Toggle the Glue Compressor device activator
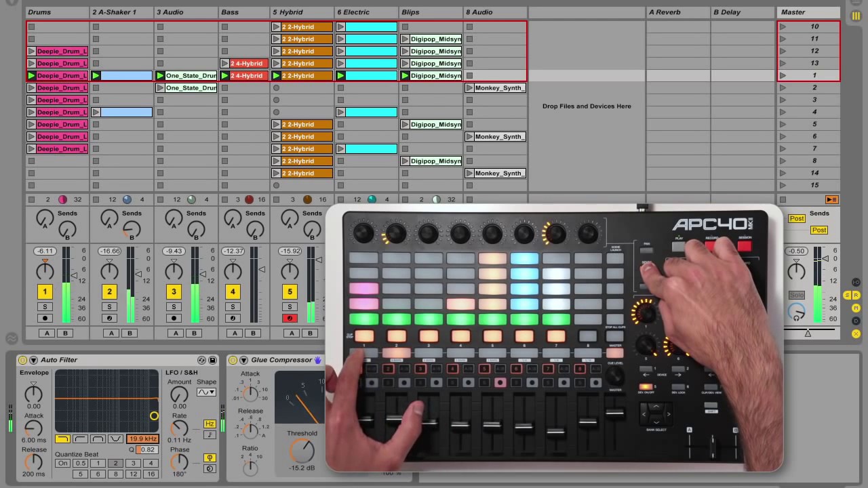The image size is (868, 488). 233,360
